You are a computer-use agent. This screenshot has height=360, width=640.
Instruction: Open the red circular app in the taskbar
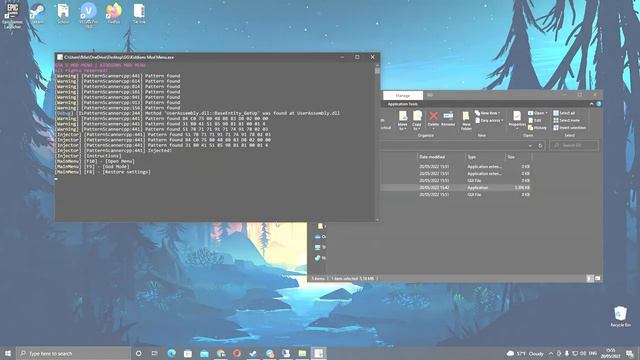(237, 353)
